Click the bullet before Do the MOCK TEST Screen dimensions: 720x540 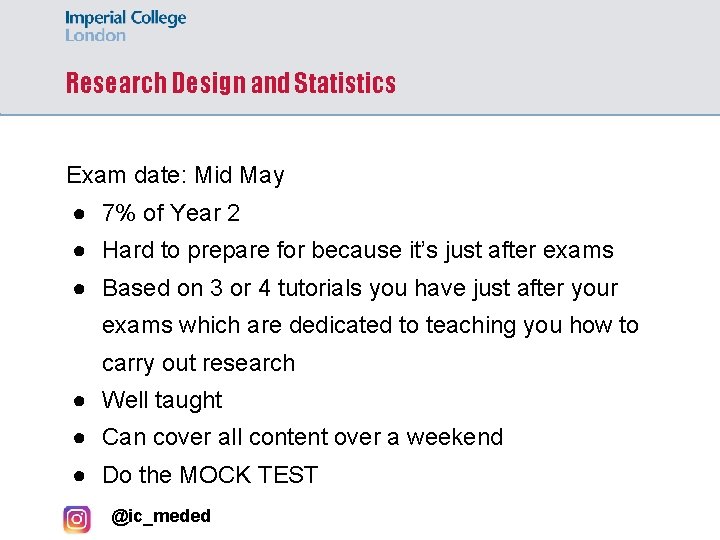tap(77, 476)
